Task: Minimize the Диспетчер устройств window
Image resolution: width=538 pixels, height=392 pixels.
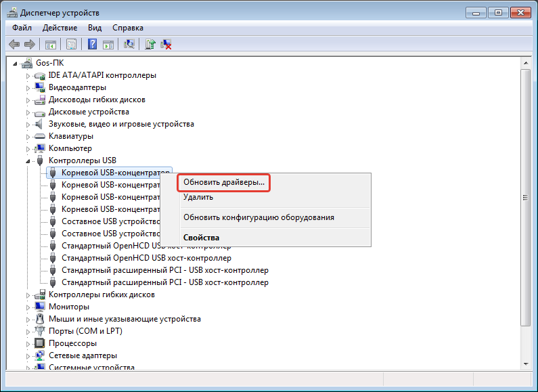Action: click(476, 13)
